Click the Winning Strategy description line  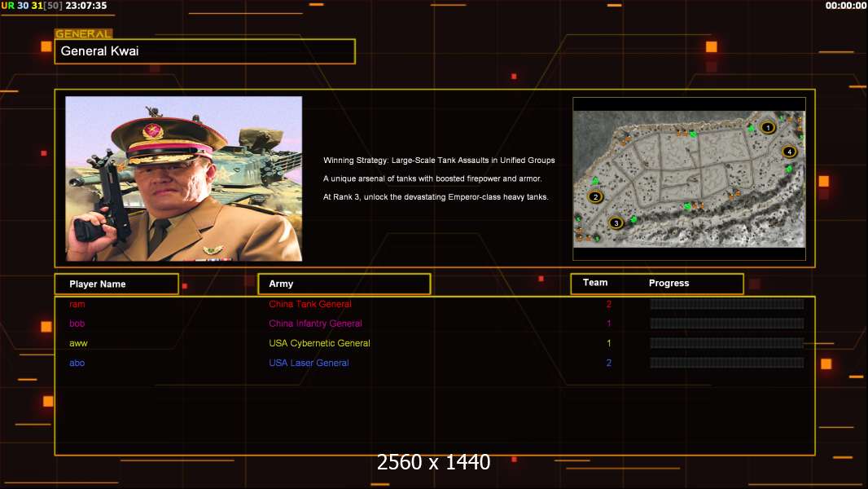point(439,161)
